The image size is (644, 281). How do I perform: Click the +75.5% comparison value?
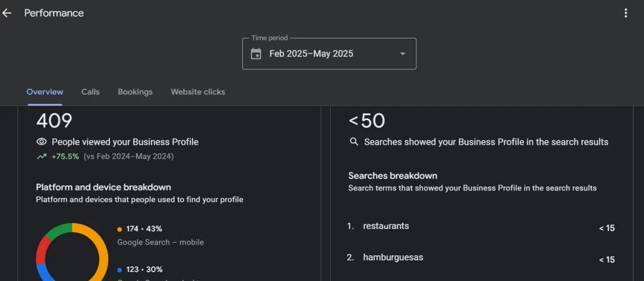[x=65, y=157]
